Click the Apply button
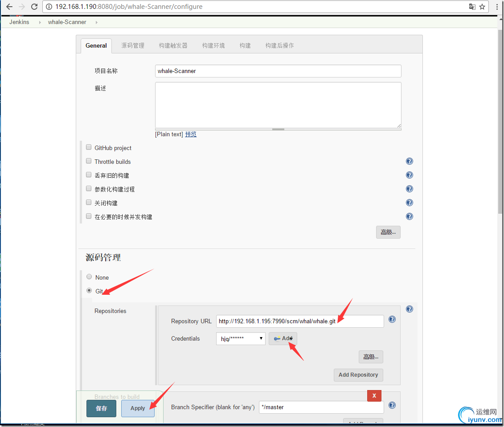Viewport: 504px width, 427px height. point(138,408)
